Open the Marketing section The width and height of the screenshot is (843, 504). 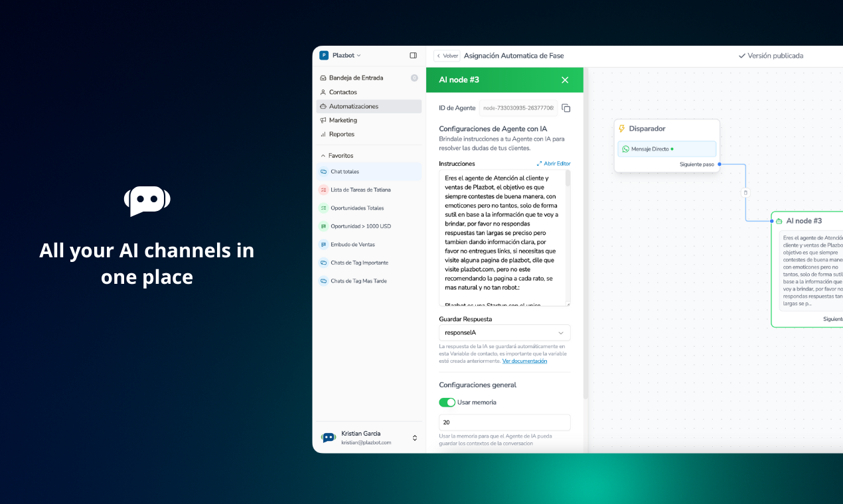coord(368,120)
